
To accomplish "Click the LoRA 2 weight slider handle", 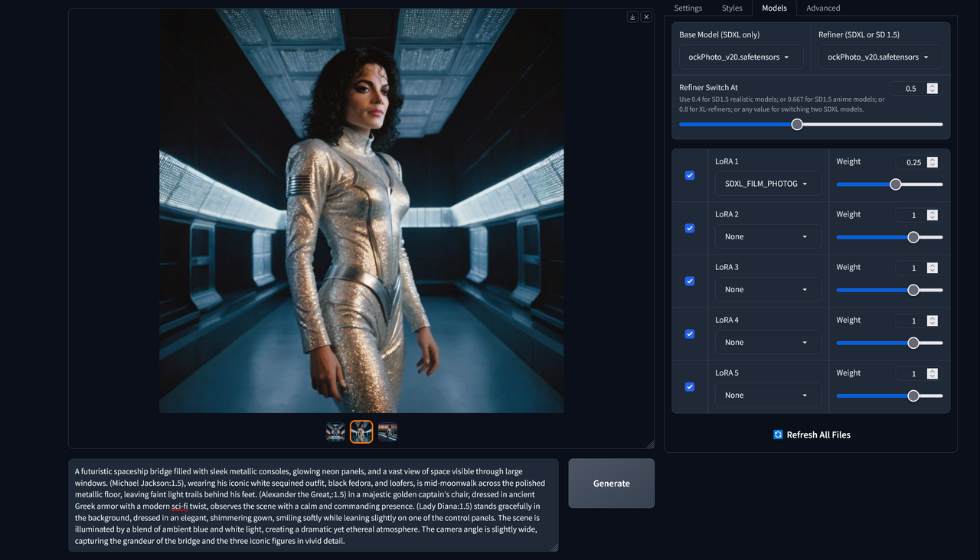I will [913, 237].
